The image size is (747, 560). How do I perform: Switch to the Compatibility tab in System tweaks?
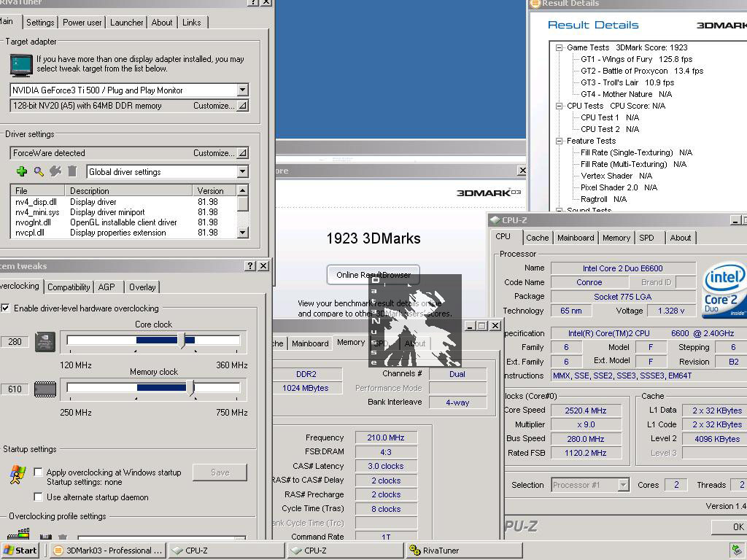tap(69, 287)
